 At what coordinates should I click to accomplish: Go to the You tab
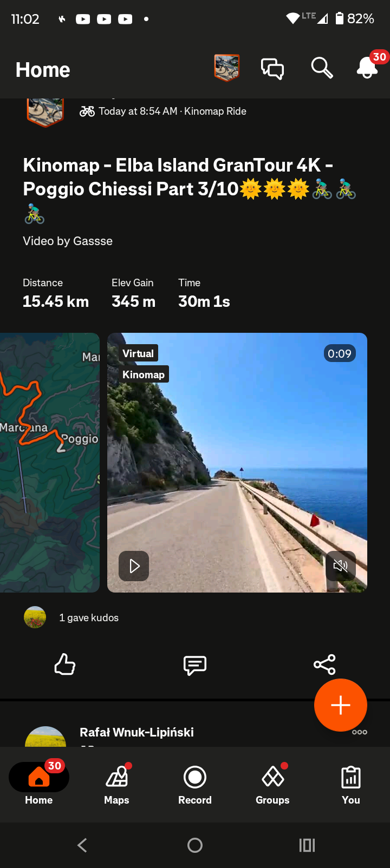351,784
